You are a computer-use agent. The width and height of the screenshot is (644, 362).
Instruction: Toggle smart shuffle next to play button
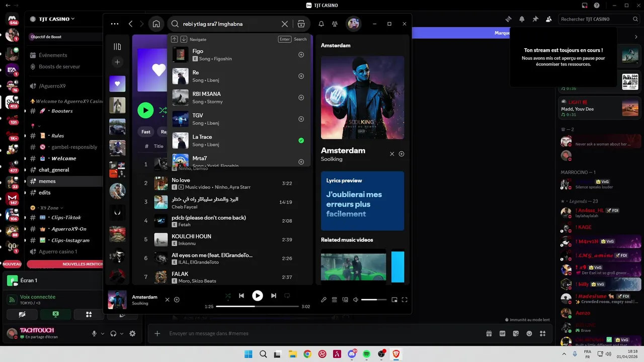point(163,110)
